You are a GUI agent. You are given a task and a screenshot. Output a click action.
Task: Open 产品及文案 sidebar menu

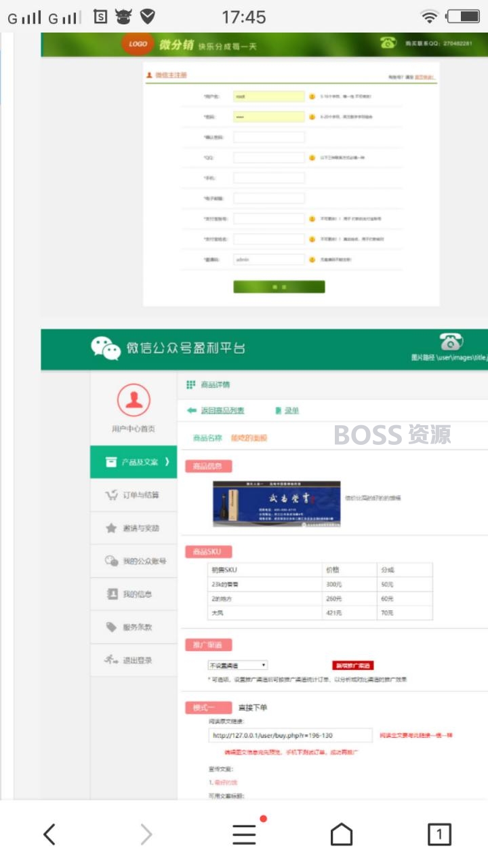click(x=134, y=462)
